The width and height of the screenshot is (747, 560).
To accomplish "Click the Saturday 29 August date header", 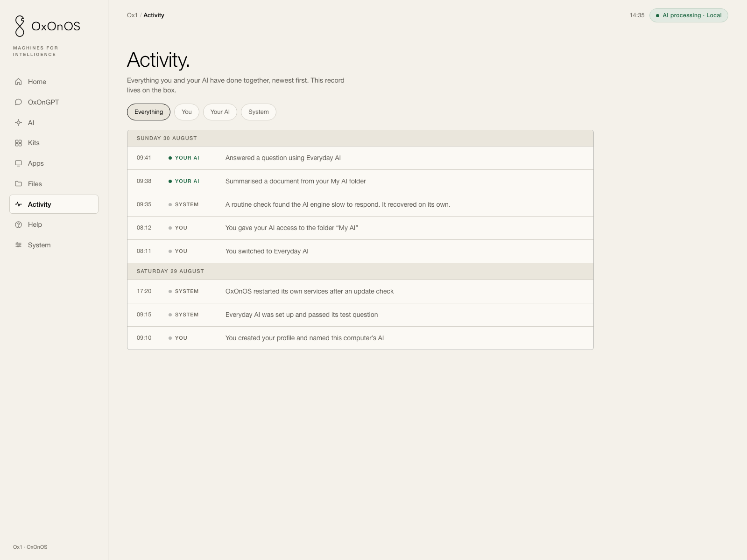I will point(360,271).
